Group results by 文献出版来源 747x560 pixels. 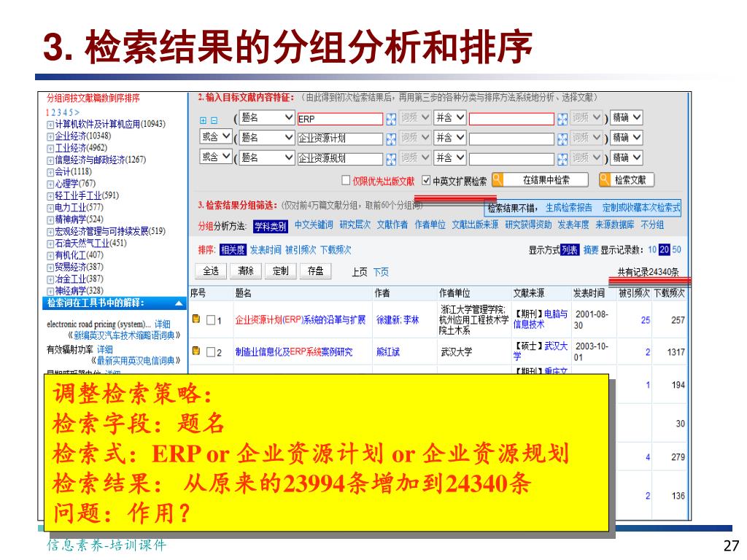pos(475,225)
